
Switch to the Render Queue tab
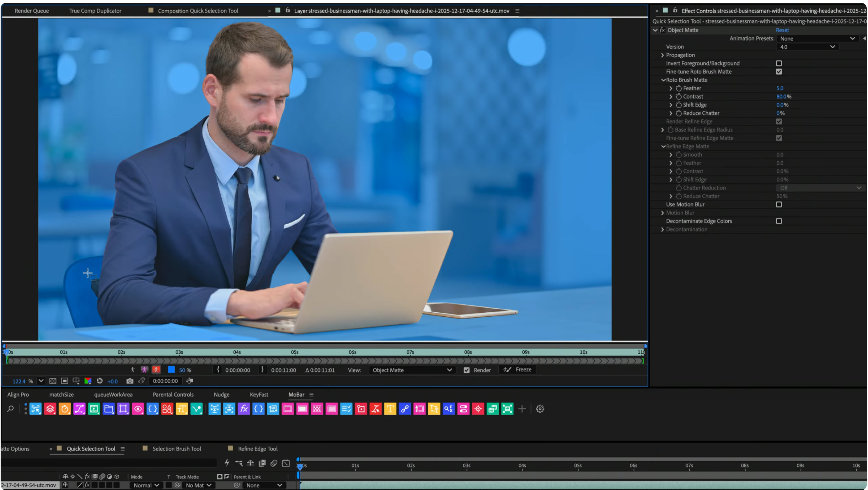coord(32,11)
